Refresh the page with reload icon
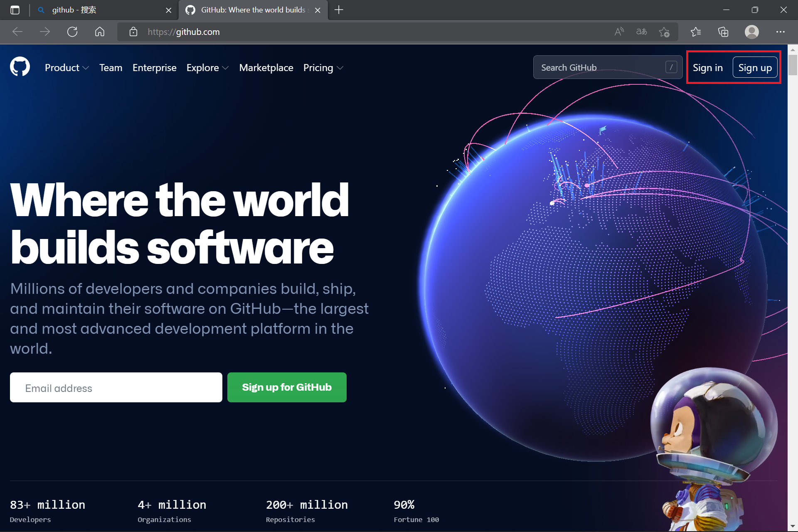798x532 pixels. (x=72, y=32)
